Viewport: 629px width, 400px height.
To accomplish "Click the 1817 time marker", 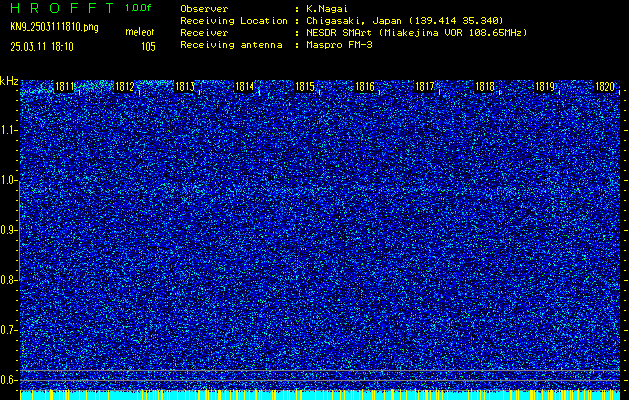I will click(x=425, y=87).
